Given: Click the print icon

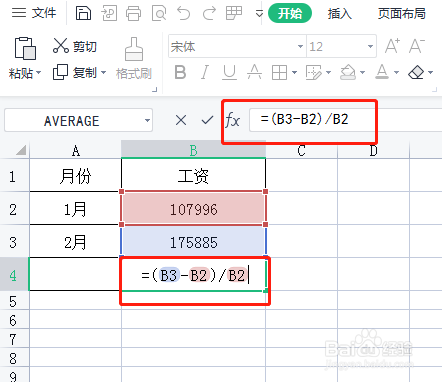Looking at the screenshot, I should 134,14.
